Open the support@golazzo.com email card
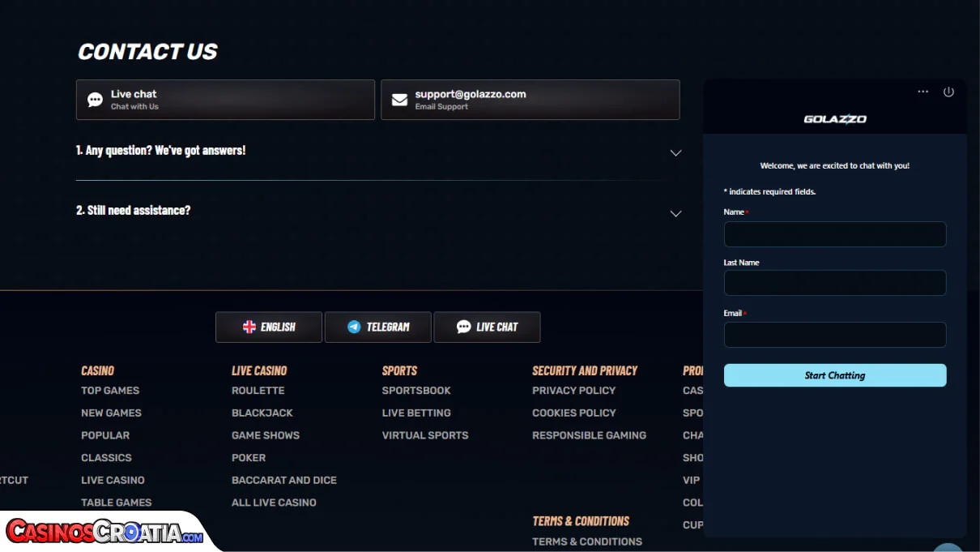The image size is (980, 552). point(530,100)
